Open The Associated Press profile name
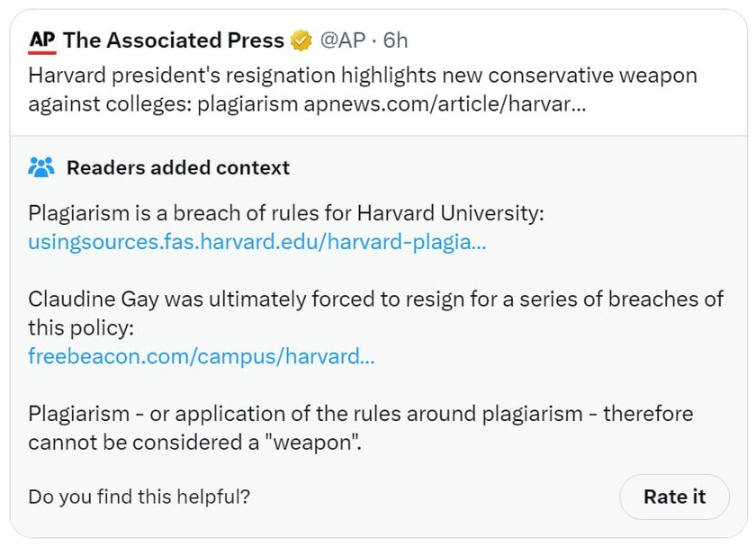The height and width of the screenshot is (546, 756). pyautogui.click(x=174, y=40)
